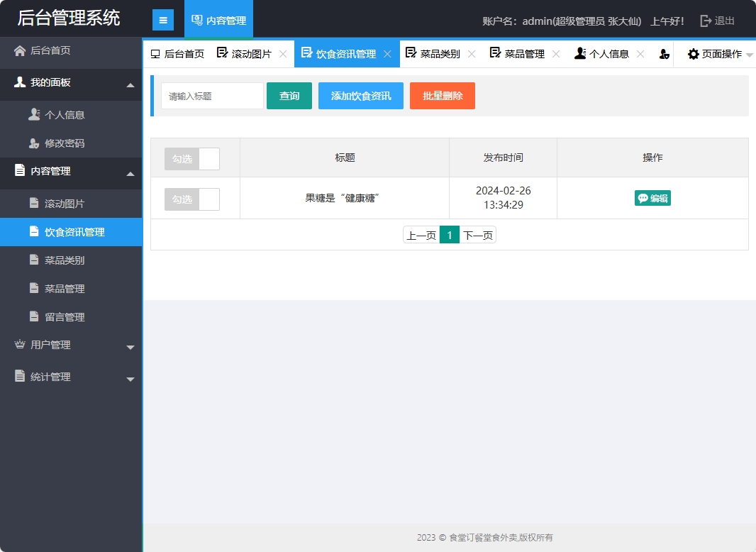Switch to the 菜品管理 tab
Image resolution: width=756 pixels, height=552 pixels.
(524, 54)
